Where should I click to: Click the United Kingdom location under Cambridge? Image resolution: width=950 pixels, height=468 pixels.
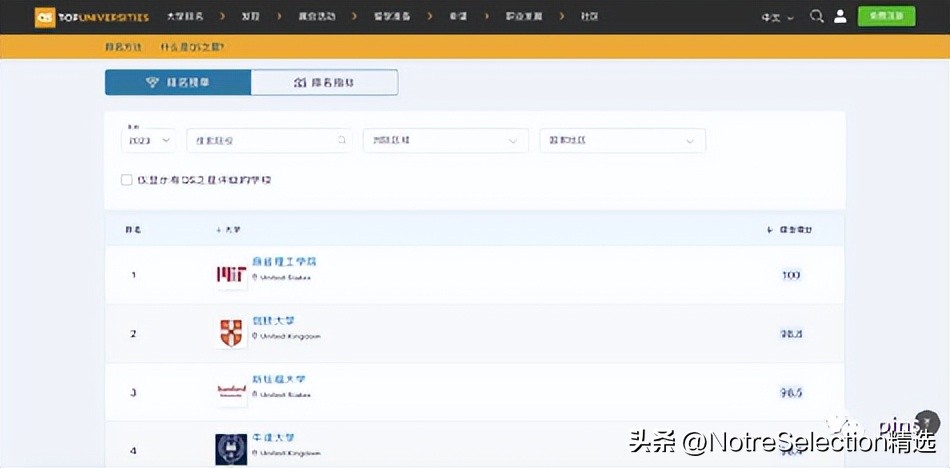coord(287,336)
